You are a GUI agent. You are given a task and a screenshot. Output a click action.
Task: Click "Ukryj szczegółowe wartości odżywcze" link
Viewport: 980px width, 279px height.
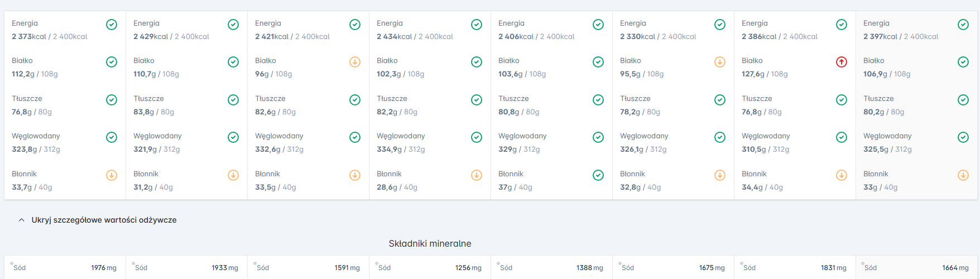coord(104,220)
